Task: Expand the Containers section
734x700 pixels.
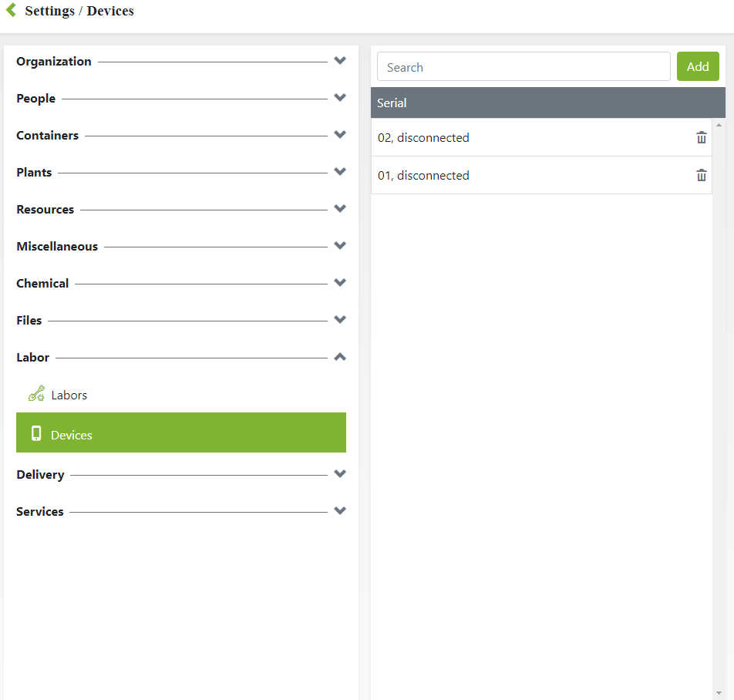Action: coord(339,135)
